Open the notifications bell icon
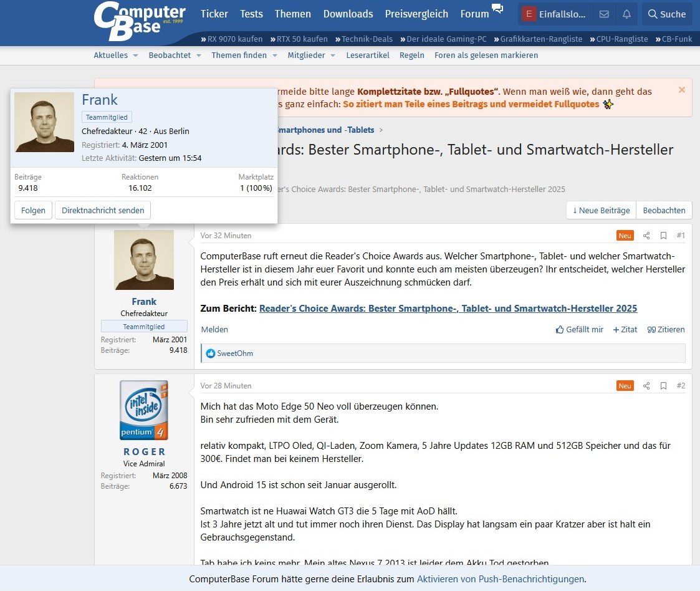Screen dimensions: 700x591 (x=627, y=14)
